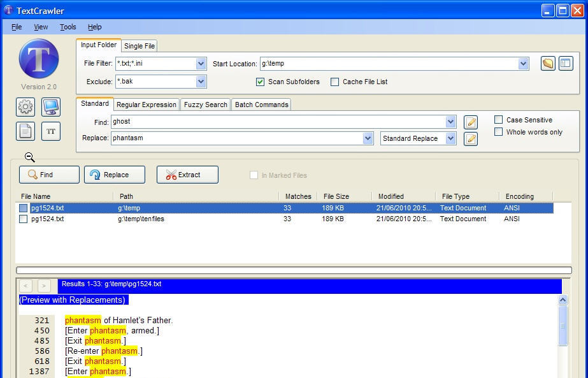588x378 pixels.
Task: Click the file list view icon top right
Action: pos(566,63)
